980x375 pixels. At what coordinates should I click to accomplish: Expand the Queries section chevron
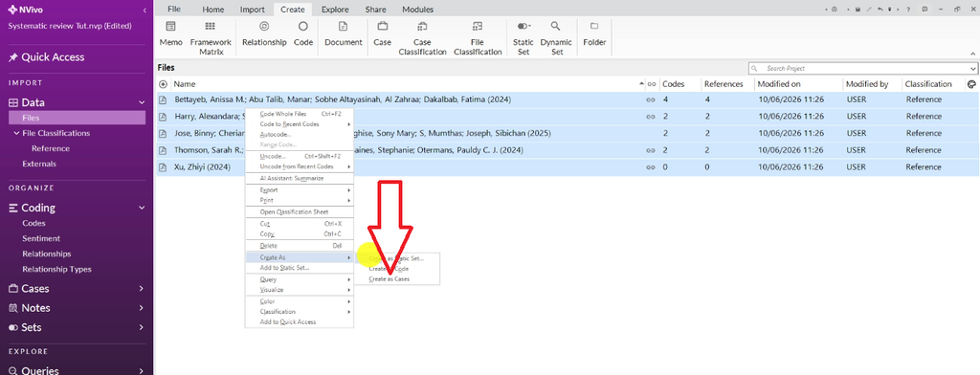pos(142,370)
